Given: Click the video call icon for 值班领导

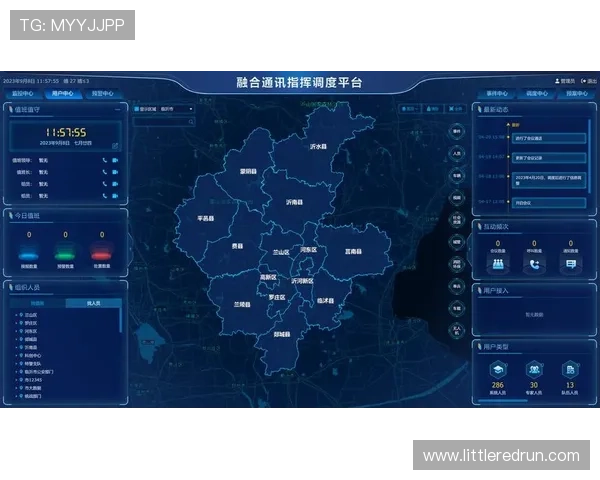Looking at the screenshot, I should click(x=116, y=160).
